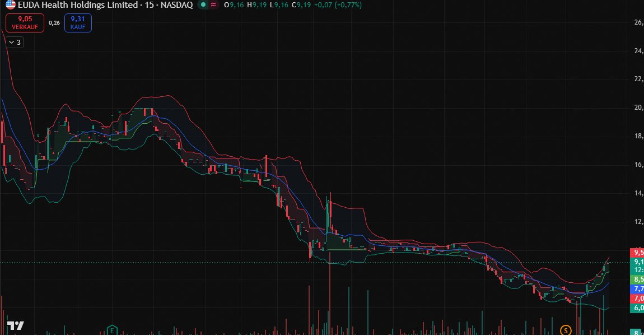Viewport: 644px width, 336px height.
Task: Open symbol search via EUDA Health Holdings Limited title
Action: (x=78, y=5)
